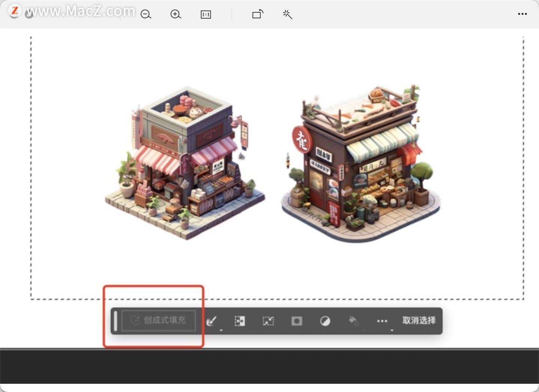Click the mask selection icon
539x392 pixels.
pos(296,321)
